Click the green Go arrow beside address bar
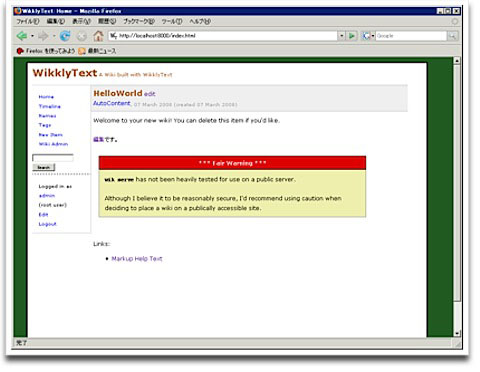 tap(352, 36)
